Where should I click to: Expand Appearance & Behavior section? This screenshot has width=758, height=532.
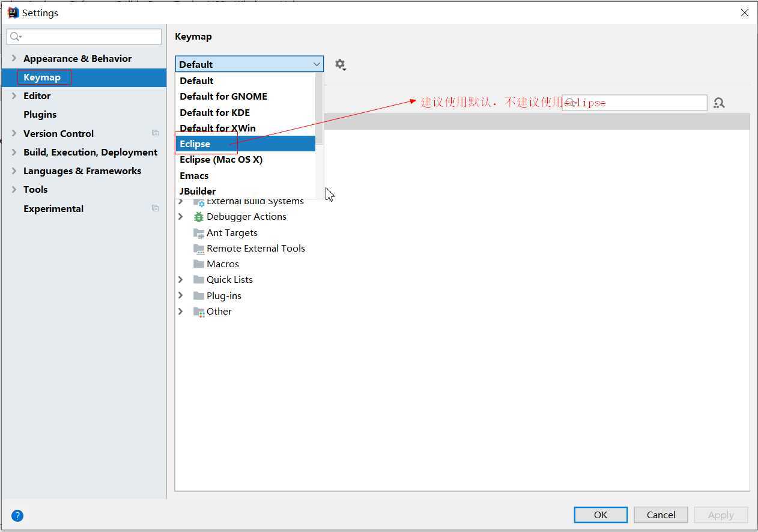point(14,58)
